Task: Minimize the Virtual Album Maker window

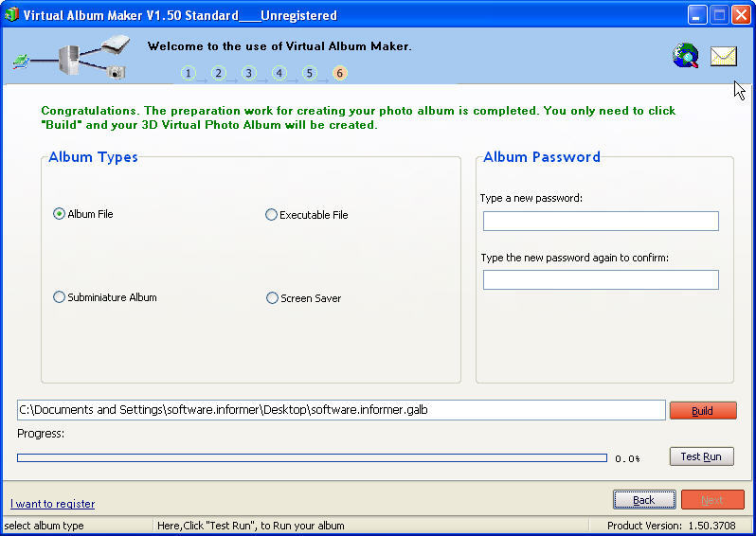Action: 696,15
